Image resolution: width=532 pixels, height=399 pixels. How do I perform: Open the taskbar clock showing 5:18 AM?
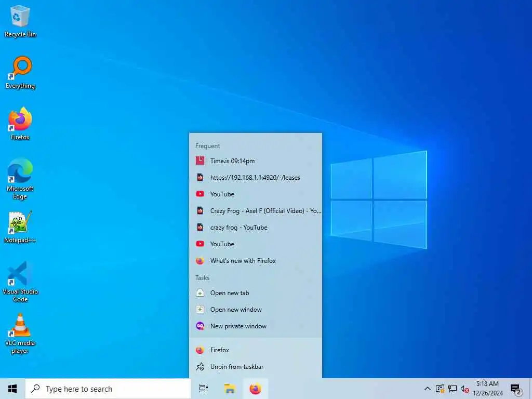tap(487, 389)
